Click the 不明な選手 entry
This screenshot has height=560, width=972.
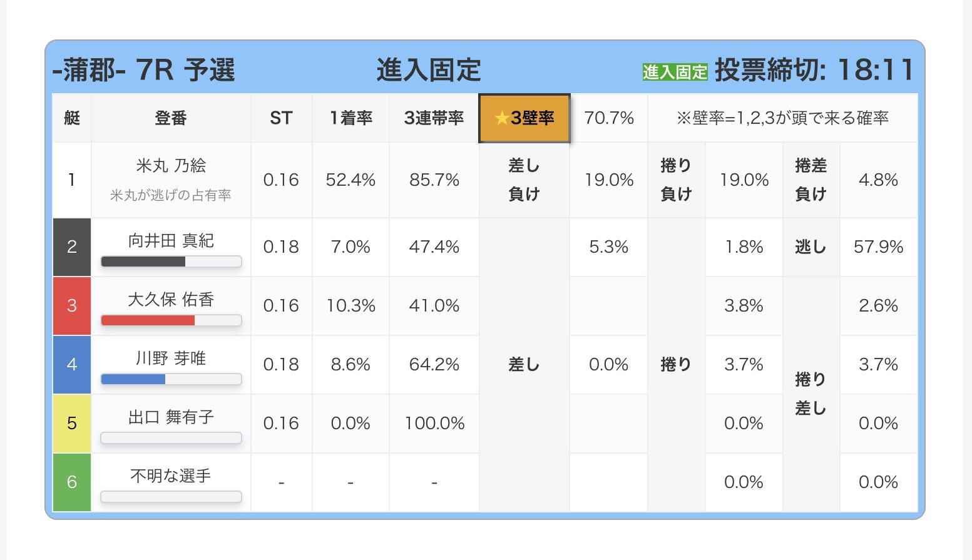[x=171, y=476]
